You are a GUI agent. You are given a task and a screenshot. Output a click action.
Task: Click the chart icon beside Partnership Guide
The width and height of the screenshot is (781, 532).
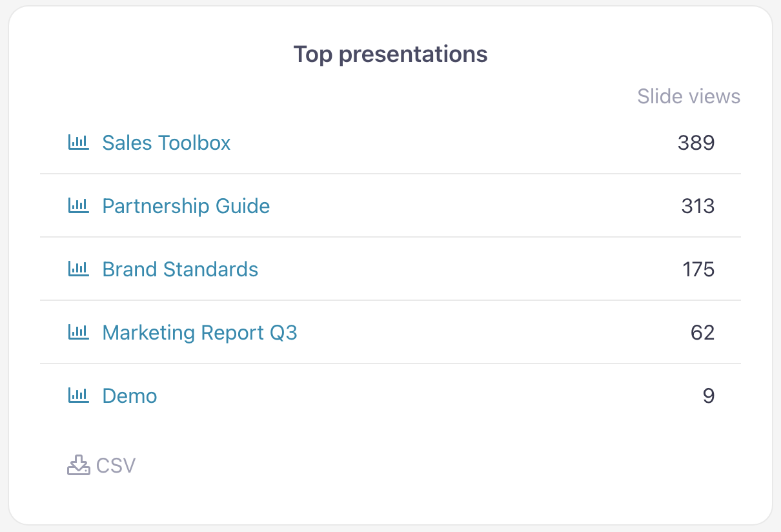tap(78, 206)
